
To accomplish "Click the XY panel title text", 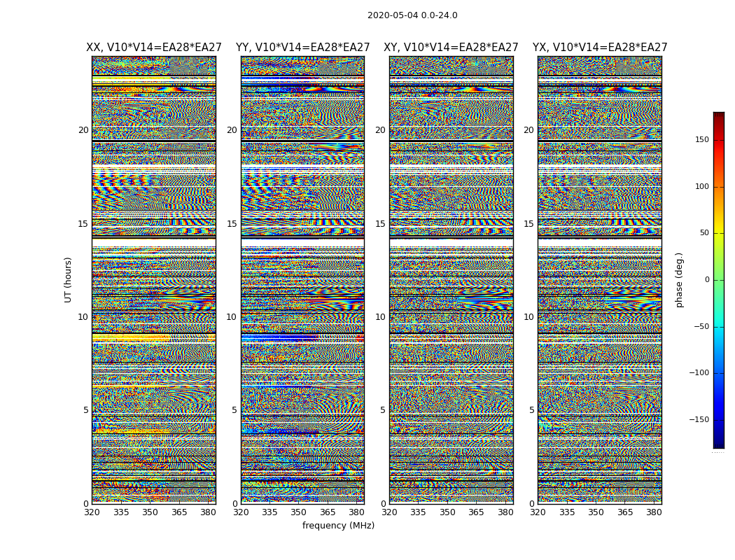I will click(x=451, y=48).
